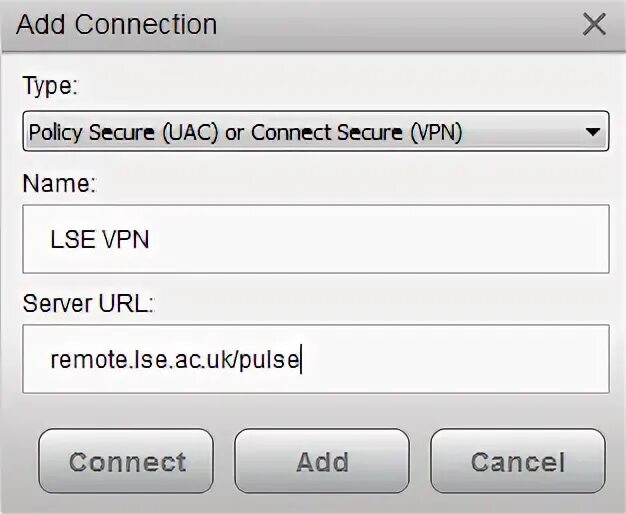This screenshot has height=514, width=626.
Task: Place cursor on 'LSE' in Name field
Action: tap(73, 240)
